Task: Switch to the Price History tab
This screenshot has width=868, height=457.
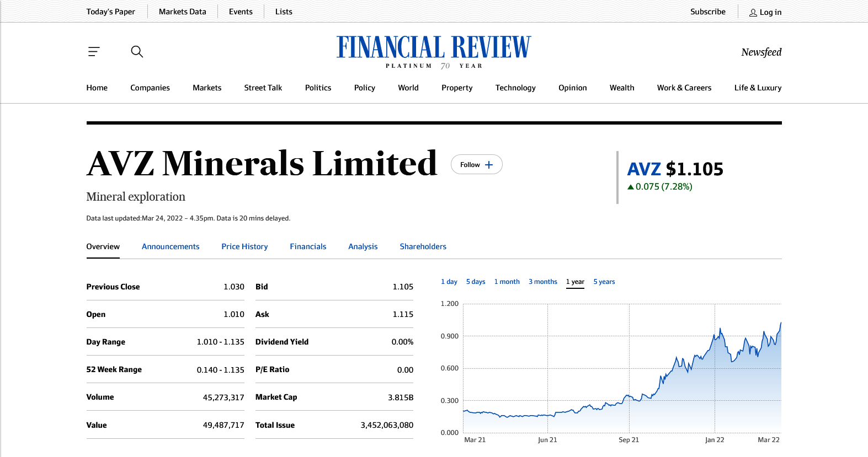Action: pyautogui.click(x=244, y=246)
